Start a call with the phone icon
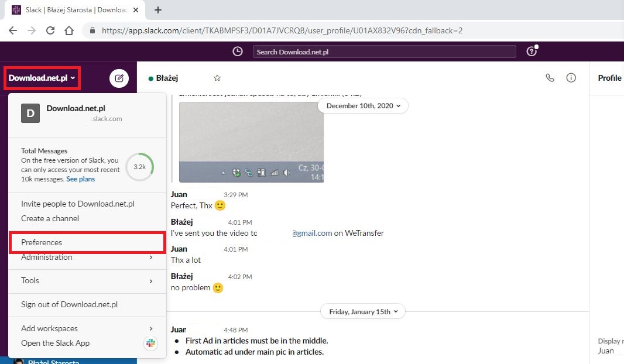624x364 pixels. (550, 78)
